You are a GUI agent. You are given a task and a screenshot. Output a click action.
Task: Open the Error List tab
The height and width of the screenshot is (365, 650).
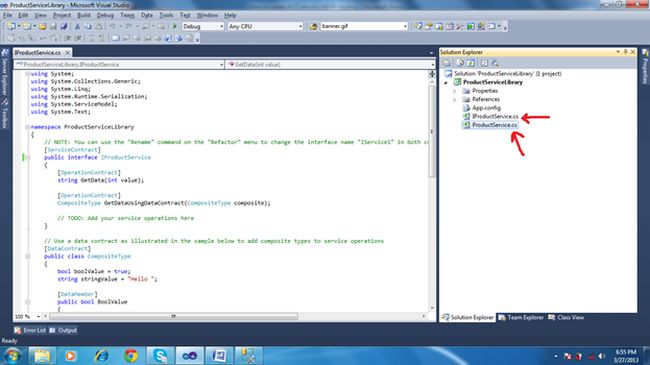click(29, 330)
